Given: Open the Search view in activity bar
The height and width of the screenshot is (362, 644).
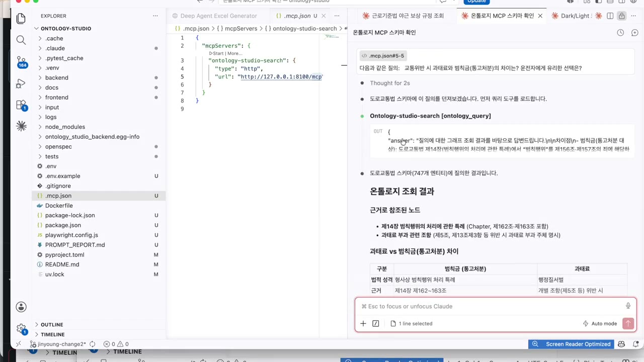Looking at the screenshot, I should (x=21, y=40).
